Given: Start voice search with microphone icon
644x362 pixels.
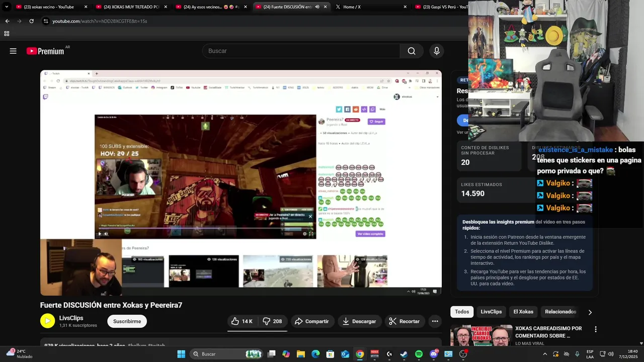Looking at the screenshot, I should [437, 51].
